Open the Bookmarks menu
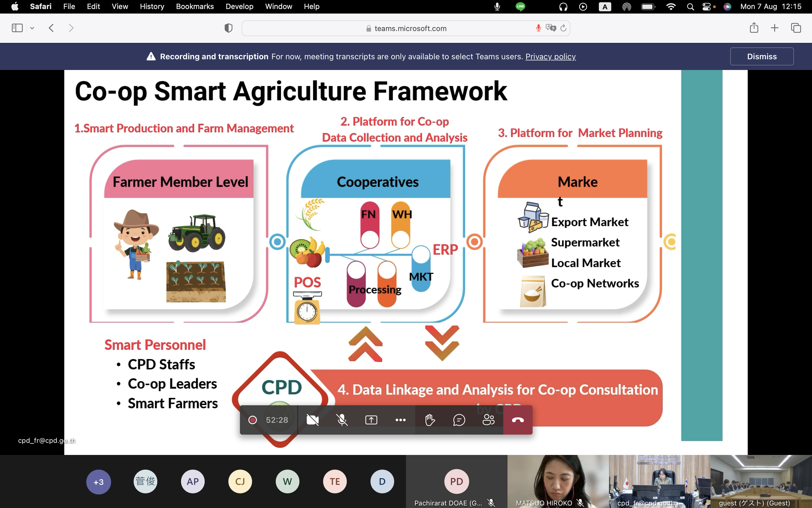Image resolution: width=812 pixels, height=508 pixels. 195,6
